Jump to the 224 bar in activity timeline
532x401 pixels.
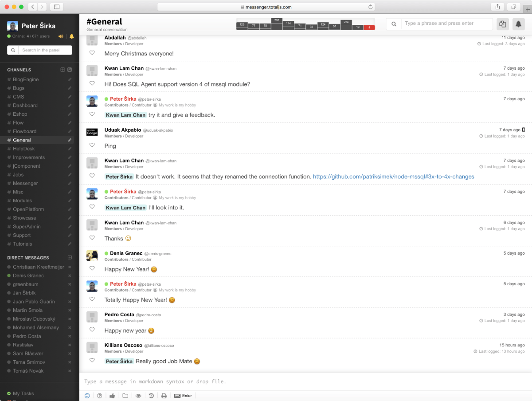click(346, 25)
